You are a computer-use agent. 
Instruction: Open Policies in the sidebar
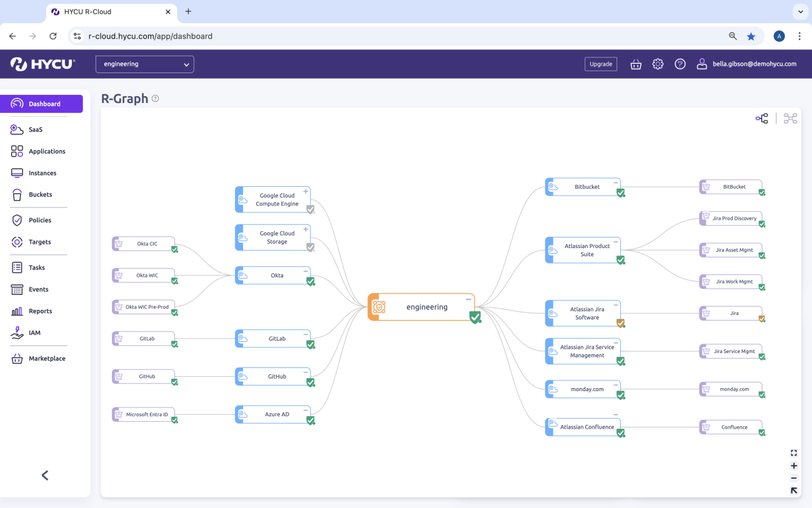40,220
